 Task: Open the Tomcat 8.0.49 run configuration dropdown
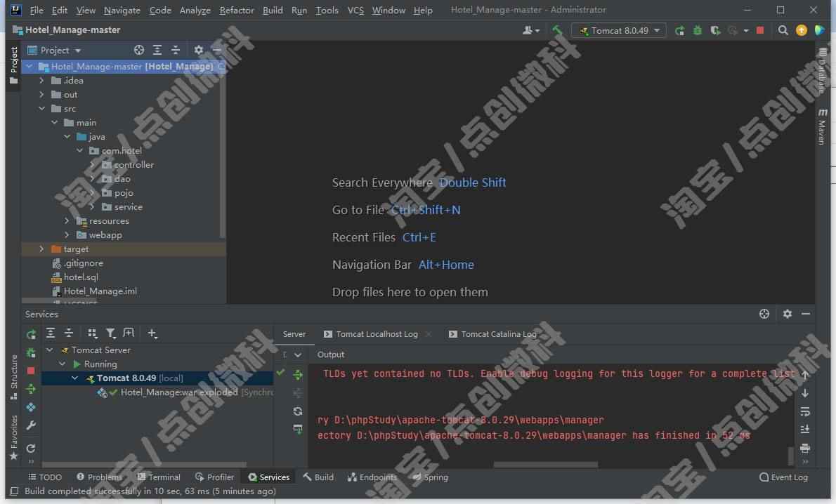[x=619, y=30]
